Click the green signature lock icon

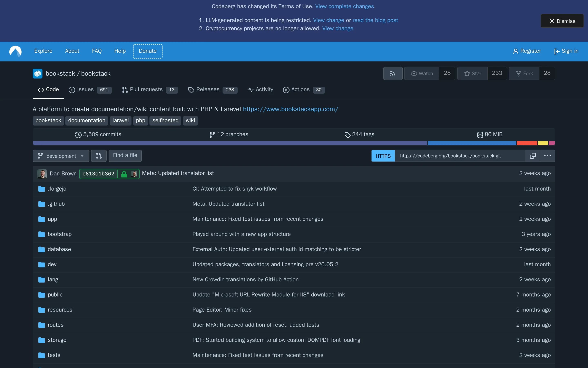click(124, 174)
